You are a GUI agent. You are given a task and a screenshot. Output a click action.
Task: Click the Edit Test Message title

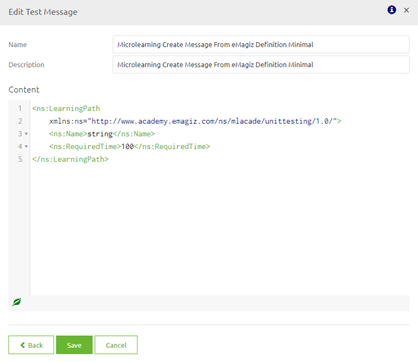tap(43, 12)
